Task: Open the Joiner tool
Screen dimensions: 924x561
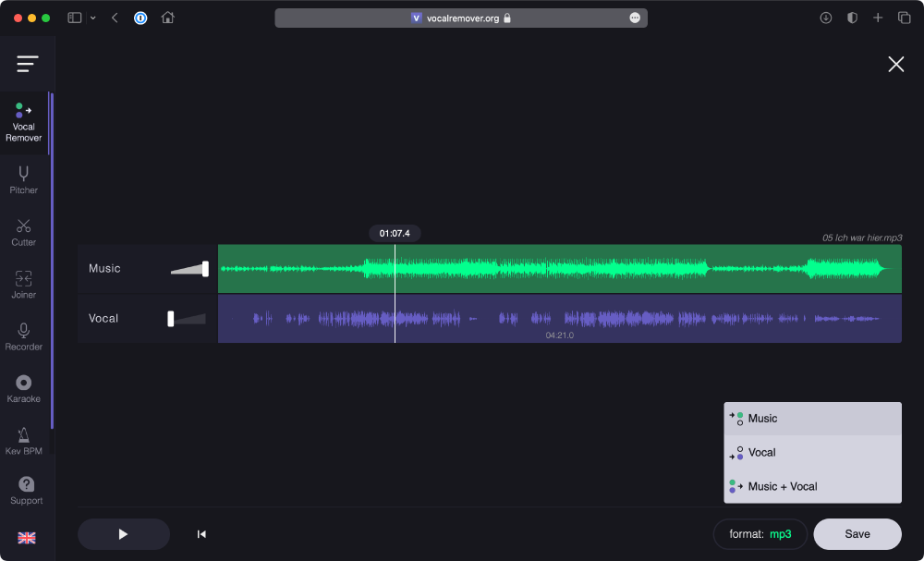Action: [x=24, y=285]
